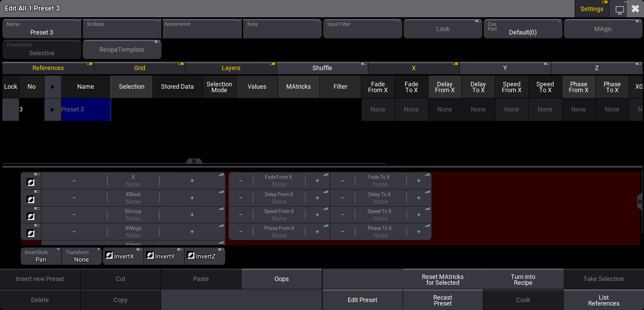
Task: Toggle the InvertX option
Action: [x=123, y=256]
